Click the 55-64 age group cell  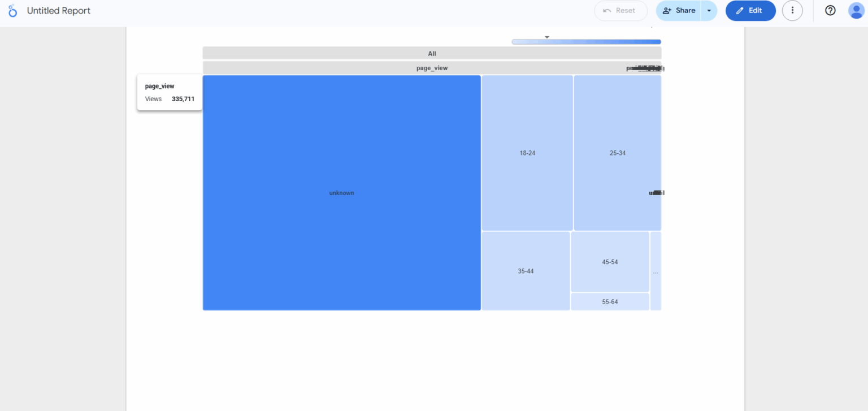coord(610,301)
